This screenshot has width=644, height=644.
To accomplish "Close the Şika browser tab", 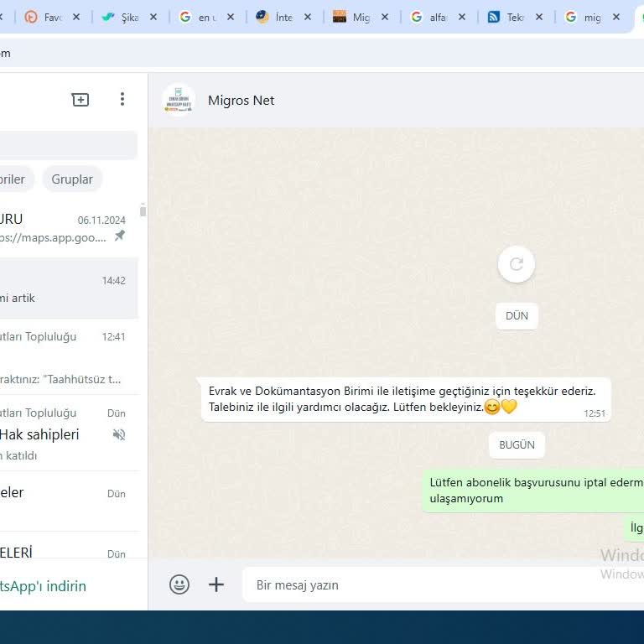I will (153, 17).
